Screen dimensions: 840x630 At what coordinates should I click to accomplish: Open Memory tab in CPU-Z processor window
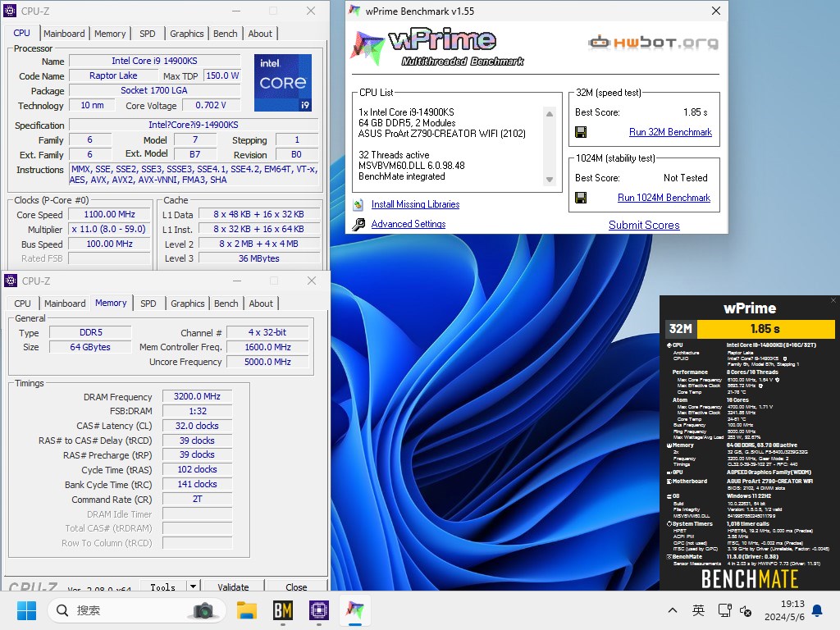pyautogui.click(x=110, y=33)
